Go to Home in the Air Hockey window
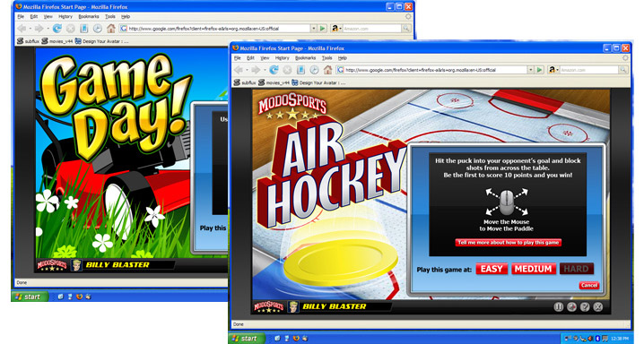 [327, 70]
